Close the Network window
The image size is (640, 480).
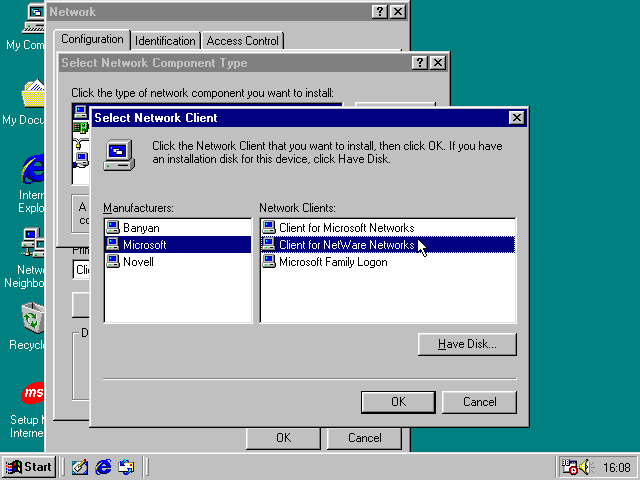tap(398, 12)
